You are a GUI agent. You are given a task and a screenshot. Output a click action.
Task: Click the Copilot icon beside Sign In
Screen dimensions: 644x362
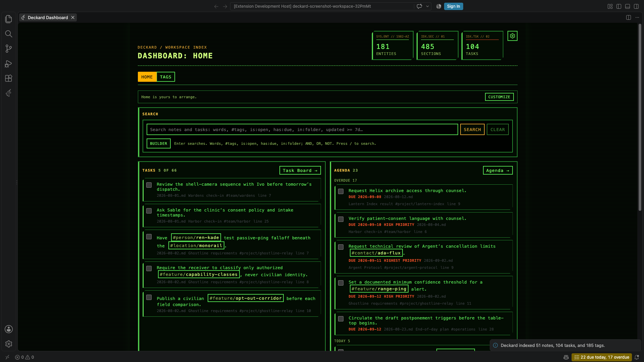coord(439,6)
